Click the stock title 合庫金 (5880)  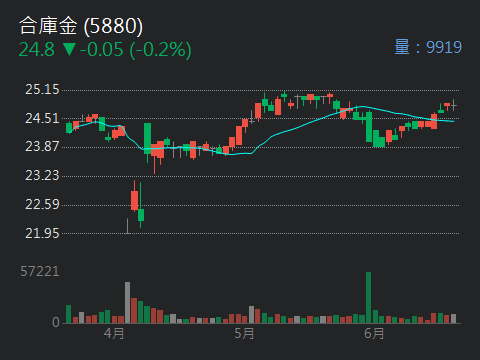click(x=81, y=26)
